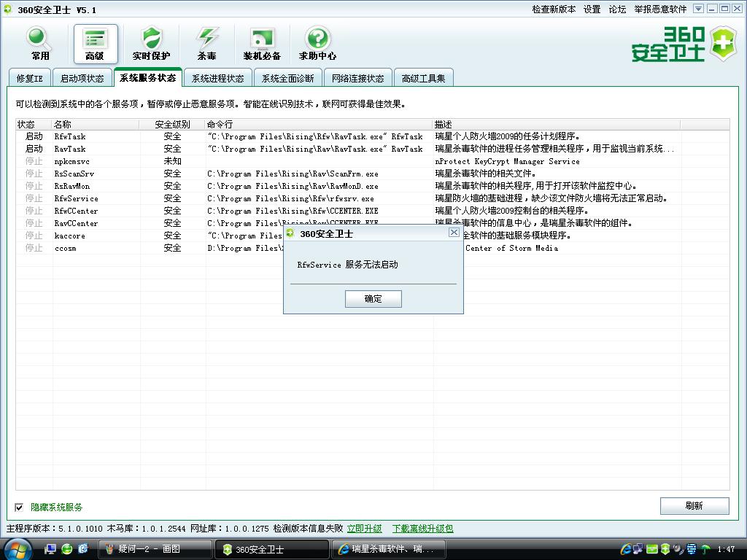
Task: Open the third quick launch icon
Action: point(83,549)
